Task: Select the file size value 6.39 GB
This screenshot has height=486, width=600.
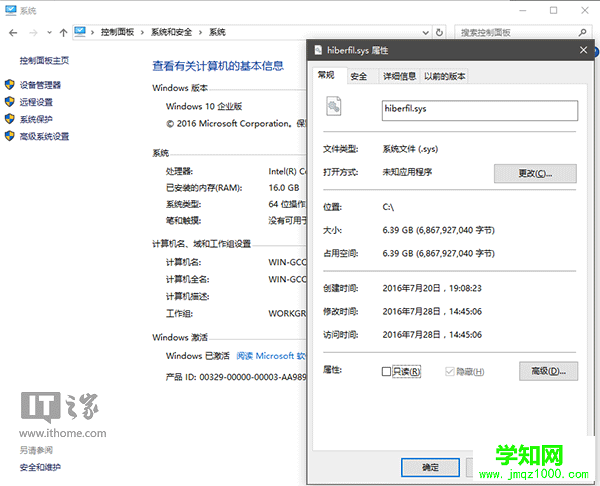Action: pos(439,230)
